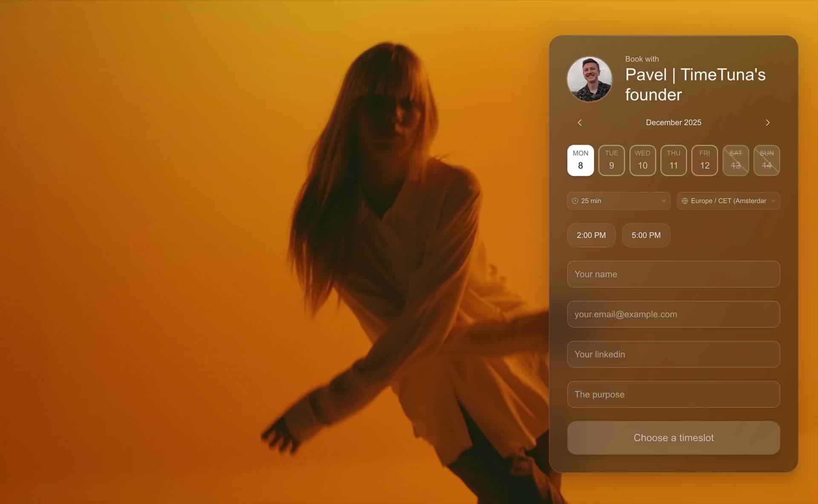Click The purpose text field
The image size is (818, 504).
pyautogui.click(x=673, y=394)
